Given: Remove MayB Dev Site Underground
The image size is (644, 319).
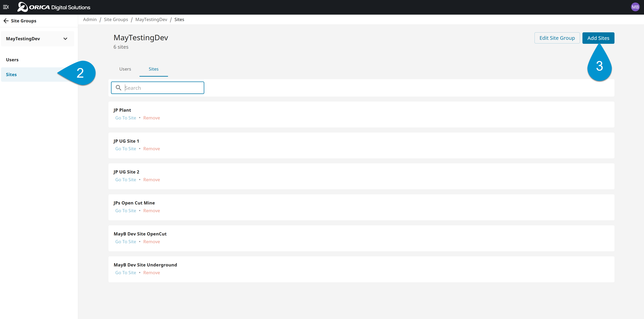Looking at the screenshot, I should click(151, 273).
